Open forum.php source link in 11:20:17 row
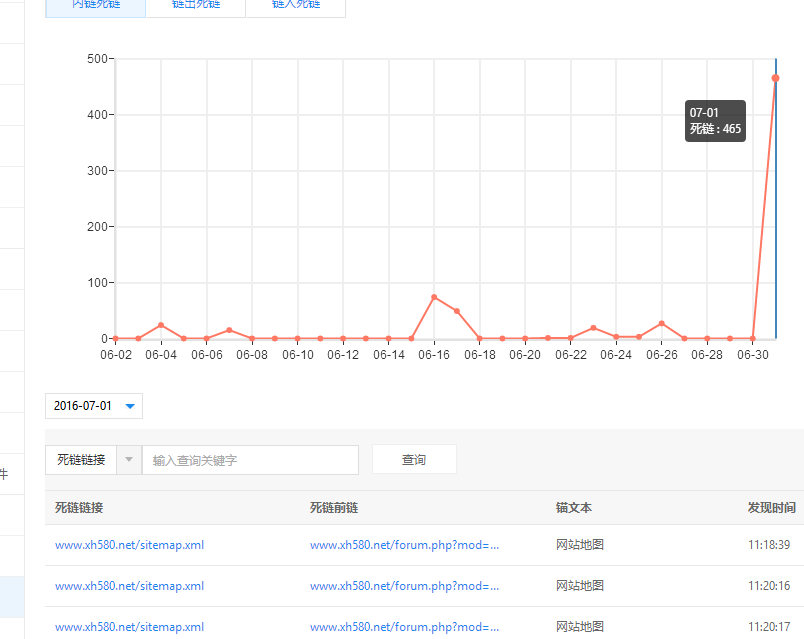 [x=404, y=627]
